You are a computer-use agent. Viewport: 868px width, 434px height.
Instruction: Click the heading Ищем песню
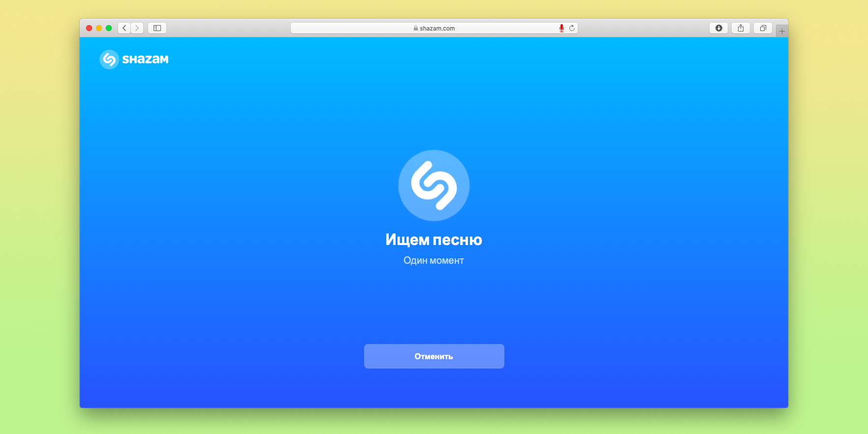(x=434, y=240)
